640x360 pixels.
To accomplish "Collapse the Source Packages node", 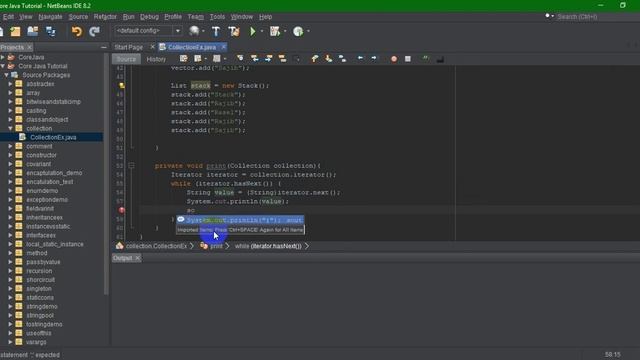I will click(7, 75).
